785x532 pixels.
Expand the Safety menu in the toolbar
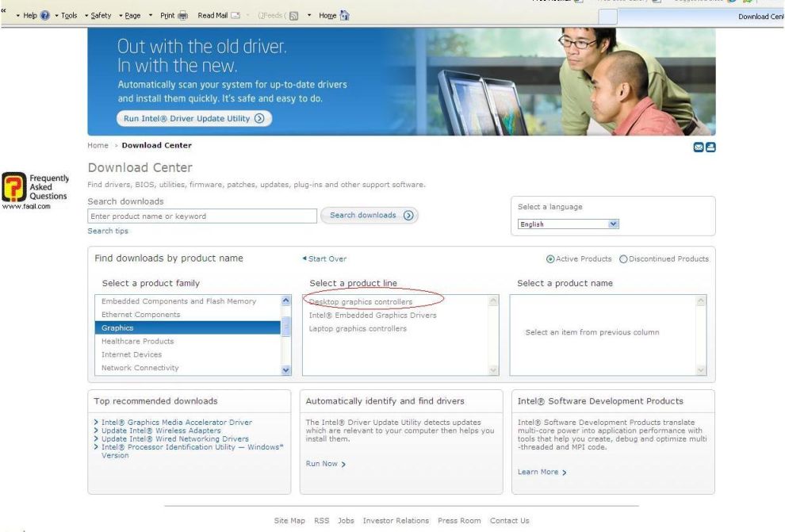(x=100, y=16)
